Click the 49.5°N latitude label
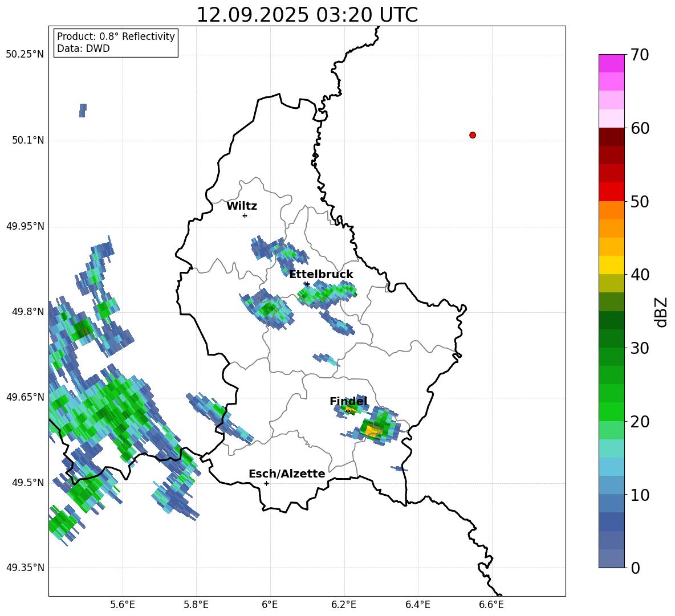This screenshot has height=616, width=675. click(28, 483)
